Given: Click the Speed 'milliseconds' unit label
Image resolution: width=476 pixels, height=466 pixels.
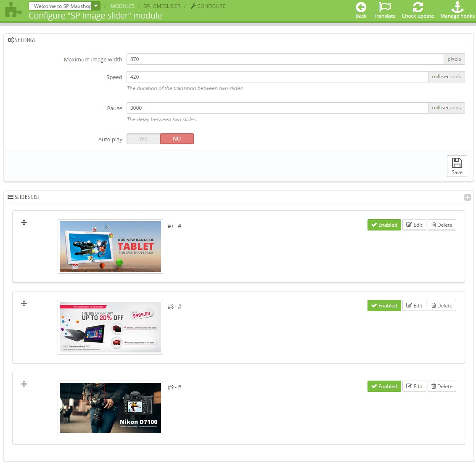Looking at the screenshot, I should [x=446, y=77].
